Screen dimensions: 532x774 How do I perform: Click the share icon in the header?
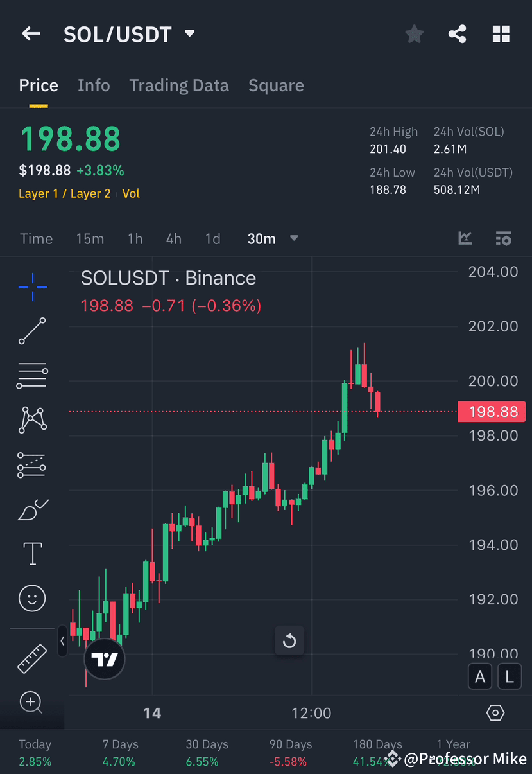457,34
